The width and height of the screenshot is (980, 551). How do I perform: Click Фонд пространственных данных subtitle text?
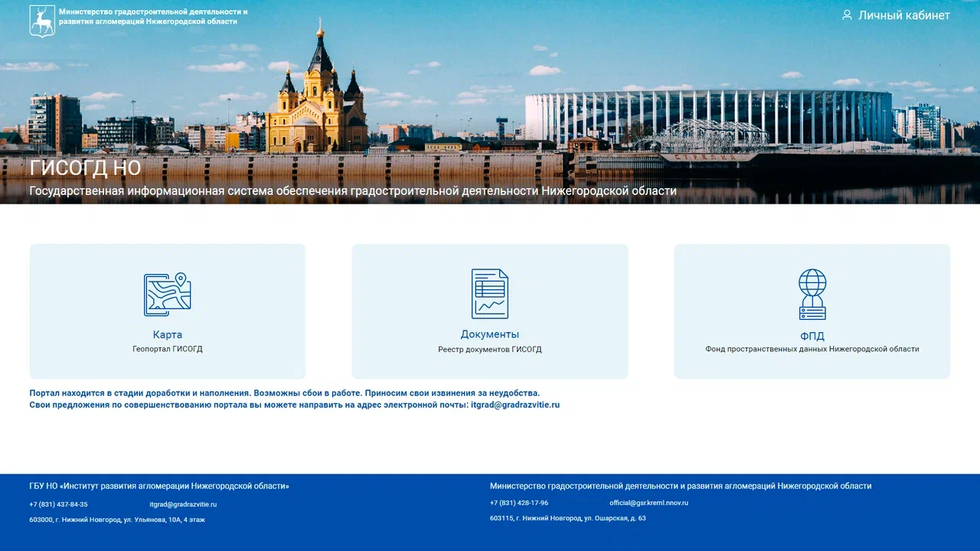812,349
